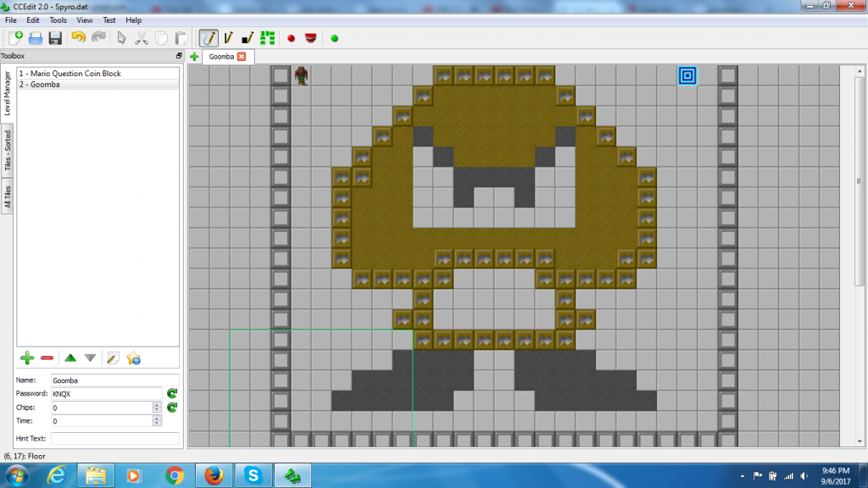Image resolution: width=868 pixels, height=488 pixels.
Task: Switch to the Goomba editor tab
Action: (221, 57)
